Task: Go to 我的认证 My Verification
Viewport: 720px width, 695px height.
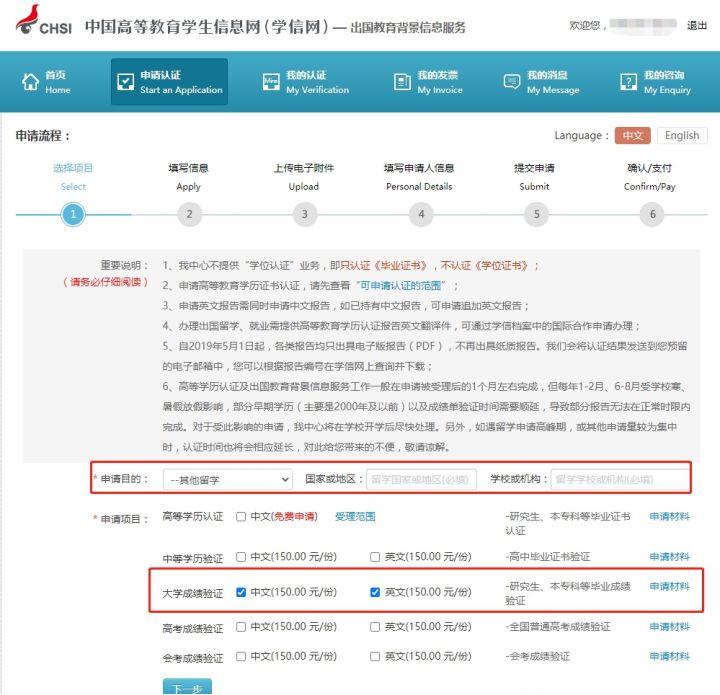Action: coord(306,82)
